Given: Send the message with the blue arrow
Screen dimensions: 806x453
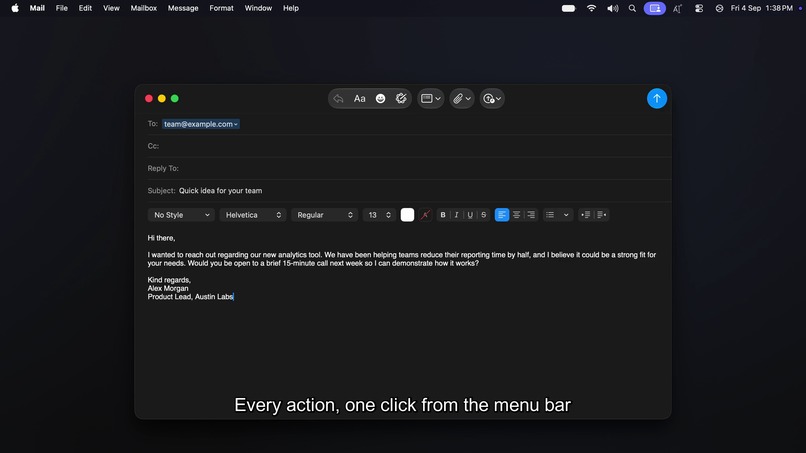Looking at the screenshot, I should pyautogui.click(x=656, y=98).
